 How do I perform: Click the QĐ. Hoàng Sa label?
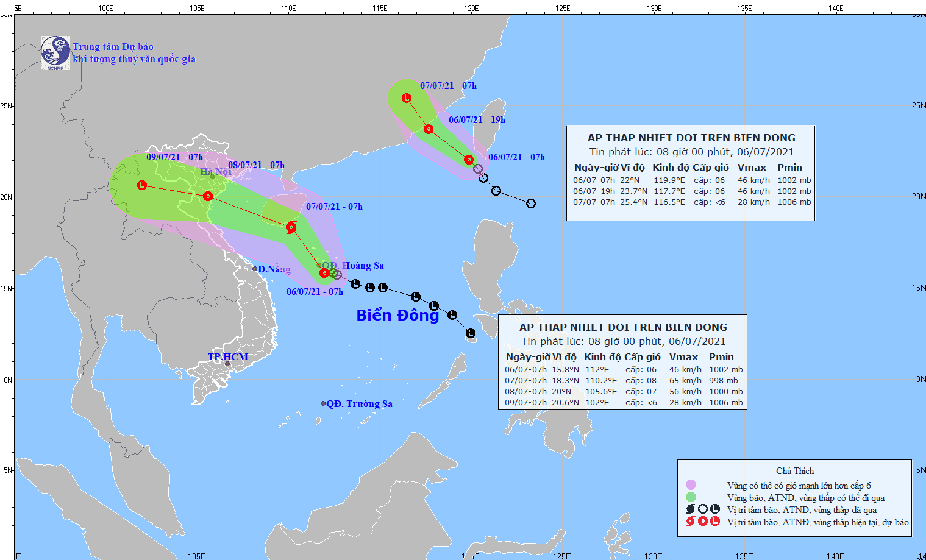coord(353,266)
